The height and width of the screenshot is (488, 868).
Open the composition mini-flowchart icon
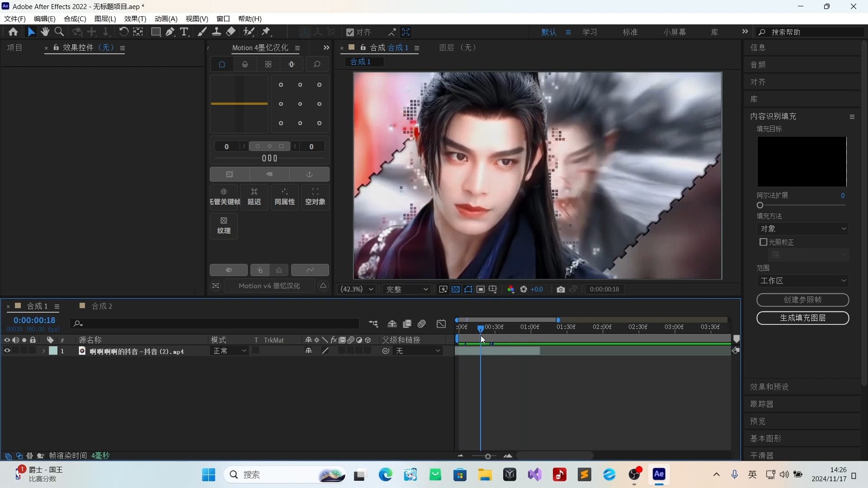click(373, 324)
